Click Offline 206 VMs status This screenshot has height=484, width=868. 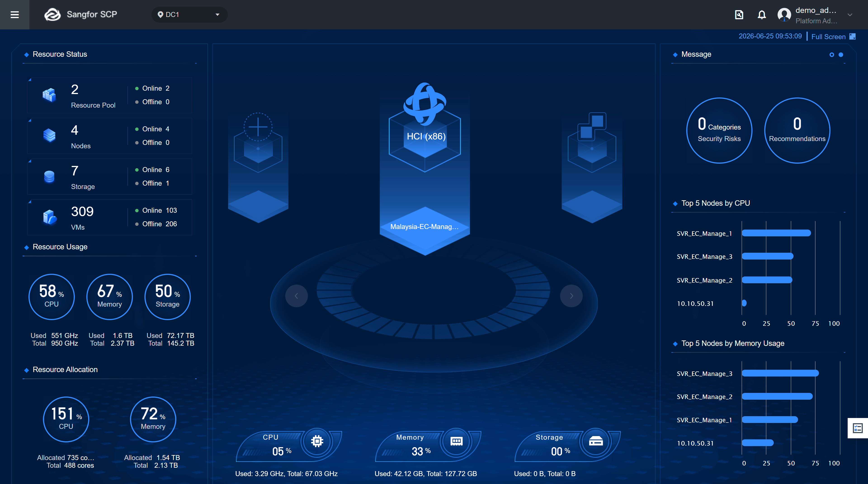point(156,224)
